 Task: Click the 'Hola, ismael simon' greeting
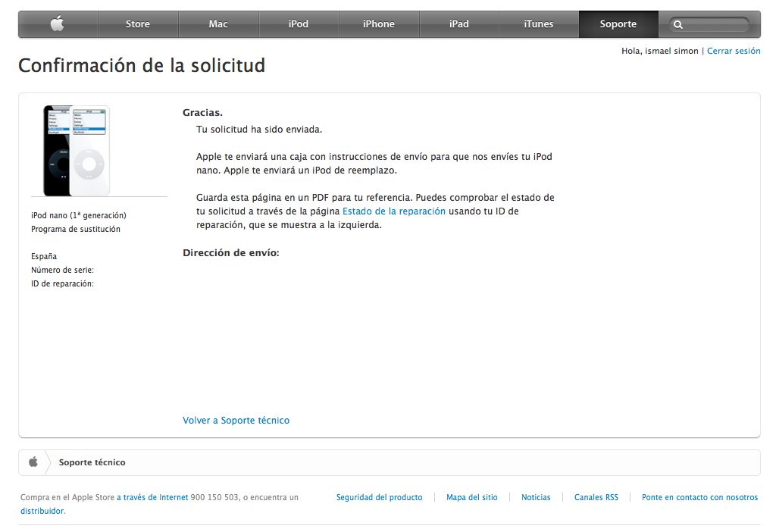point(660,51)
